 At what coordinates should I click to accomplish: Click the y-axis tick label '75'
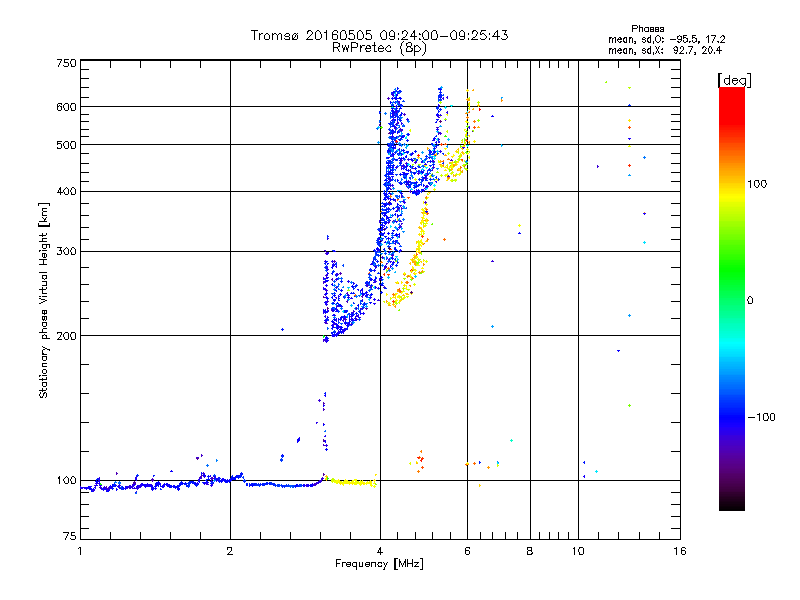coord(70,536)
